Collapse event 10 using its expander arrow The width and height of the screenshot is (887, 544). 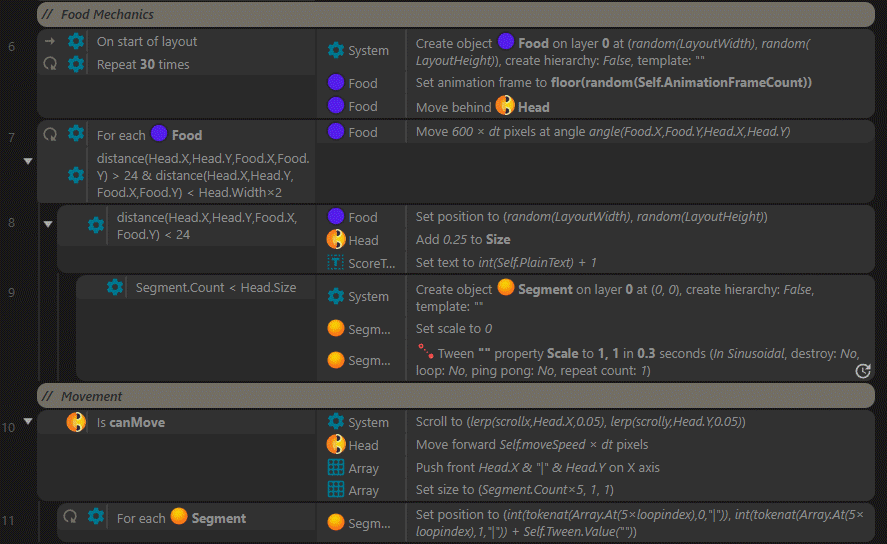28,422
